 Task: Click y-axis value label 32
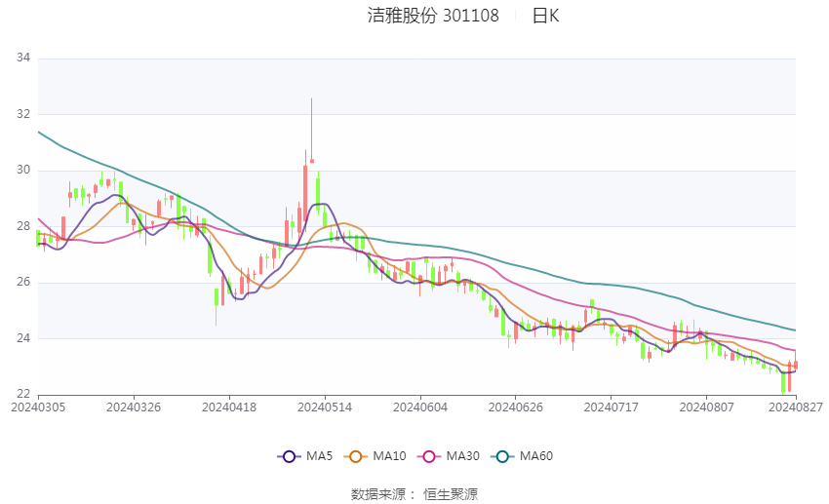(x=23, y=114)
